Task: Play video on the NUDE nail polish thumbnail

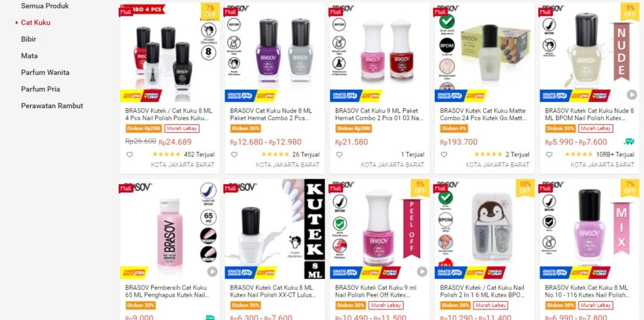Action: [x=631, y=95]
